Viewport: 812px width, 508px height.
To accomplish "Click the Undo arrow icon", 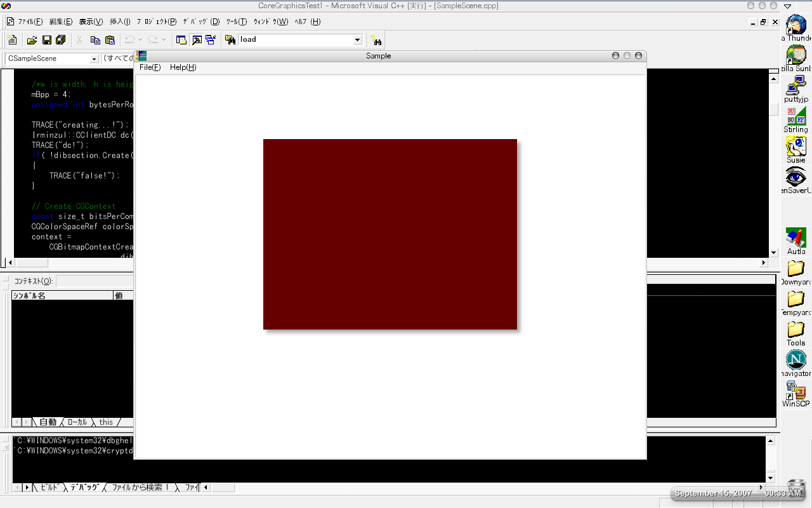I will click(x=130, y=40).
